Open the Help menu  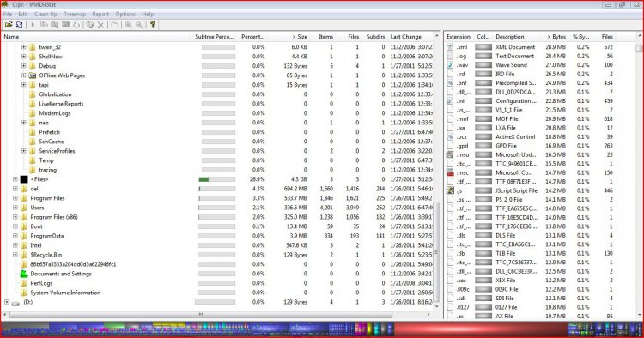click(x=148, y=14)
